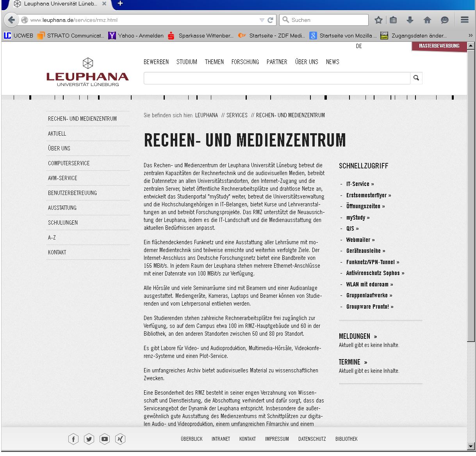Screen dimensions: 476x456
Task: Open the NEWS menu
Action: (x=333, y=62)
